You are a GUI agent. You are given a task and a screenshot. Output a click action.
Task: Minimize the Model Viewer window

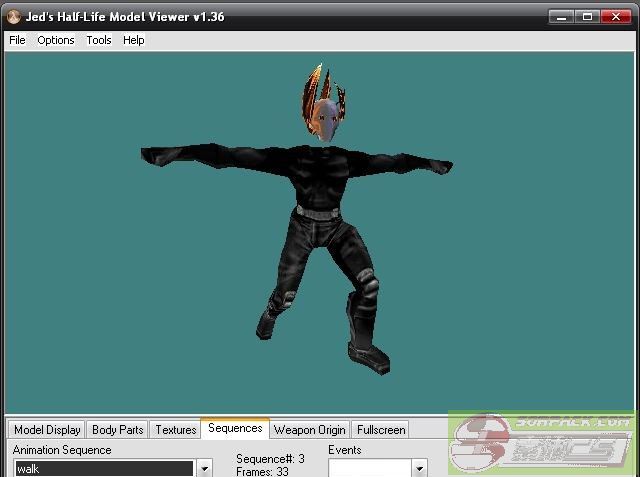click(x=564, y=16)
